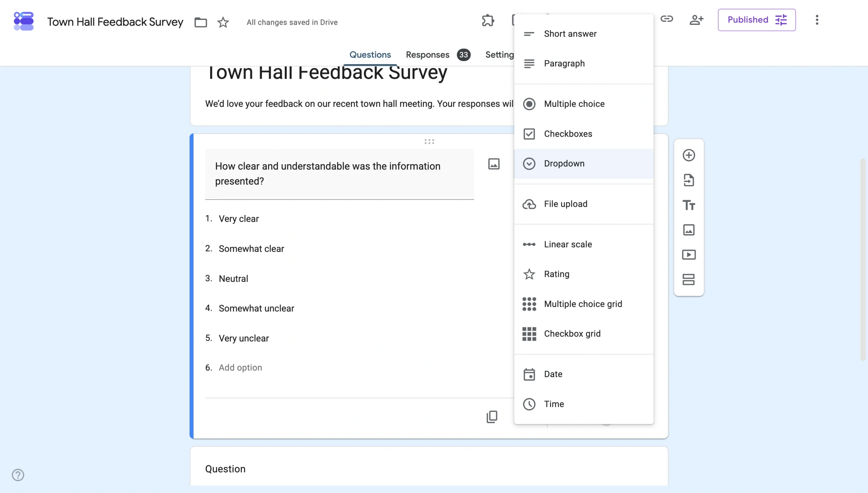Select Time question type

point(584,404)
